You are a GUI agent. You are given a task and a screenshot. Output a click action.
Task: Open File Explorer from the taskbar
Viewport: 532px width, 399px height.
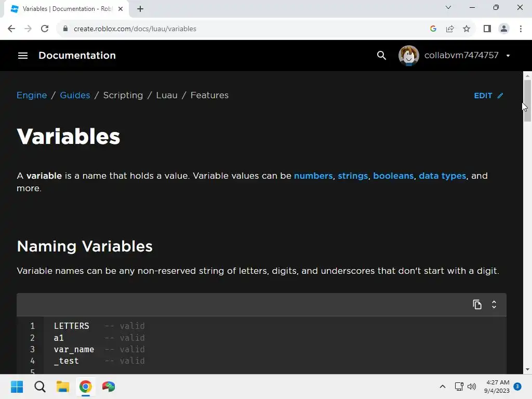click(x=63, y=387)
